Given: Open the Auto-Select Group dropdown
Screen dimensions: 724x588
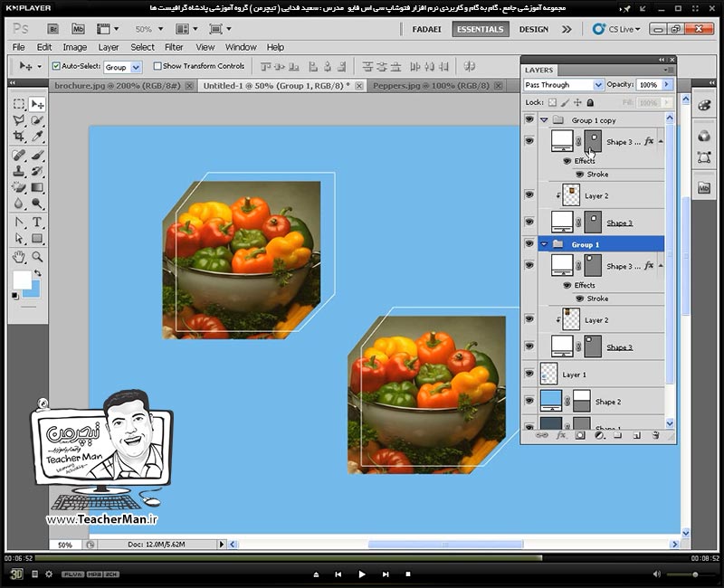Looking at the screenshot, I should click(136, 67).
